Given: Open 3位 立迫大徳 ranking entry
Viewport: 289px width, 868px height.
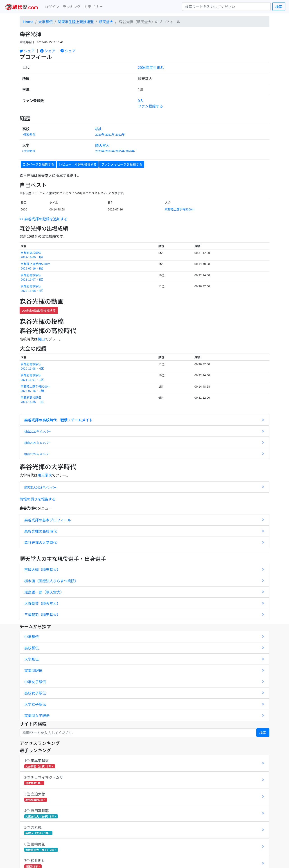Looking at the screenshot, I should pyautogui.click(x=144, y=797).
